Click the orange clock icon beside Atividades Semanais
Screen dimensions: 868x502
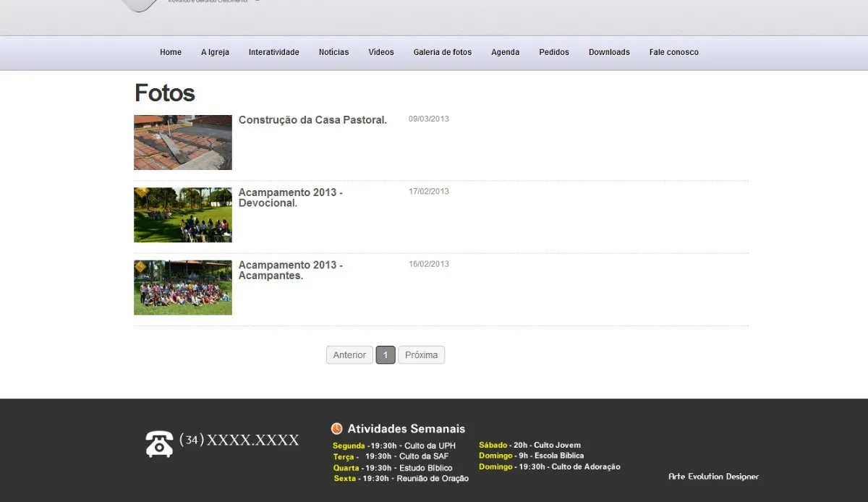point(336,429)
